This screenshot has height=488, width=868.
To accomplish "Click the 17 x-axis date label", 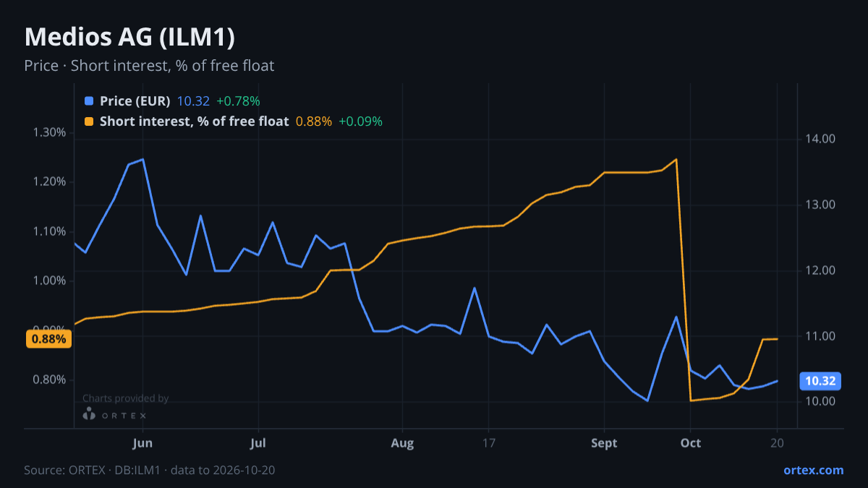I will coord(489,443).
